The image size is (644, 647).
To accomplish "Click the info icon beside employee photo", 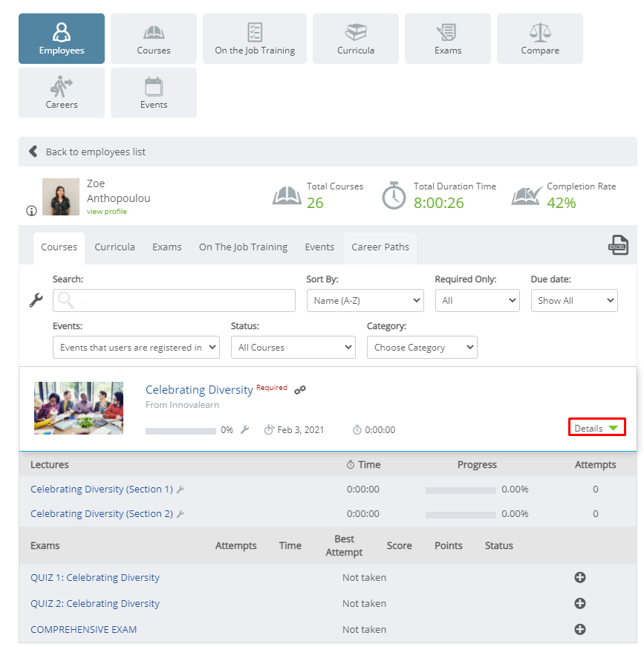I will click(x=31, y=211).
